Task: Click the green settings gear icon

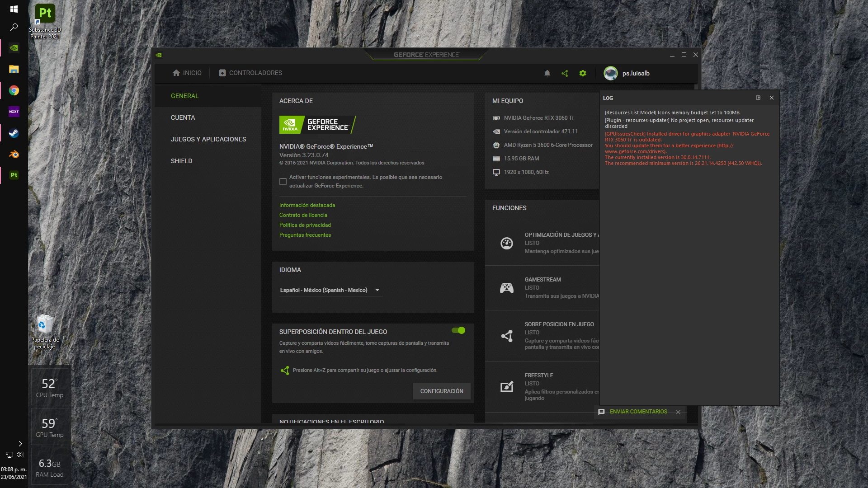Action: point(583,73)
